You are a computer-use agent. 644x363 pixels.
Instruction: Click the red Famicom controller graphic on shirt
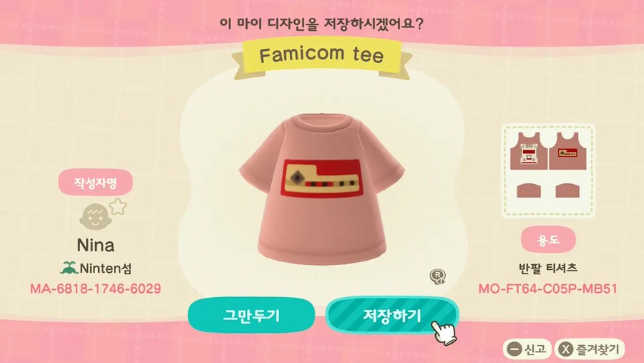[x=321, y=179]
